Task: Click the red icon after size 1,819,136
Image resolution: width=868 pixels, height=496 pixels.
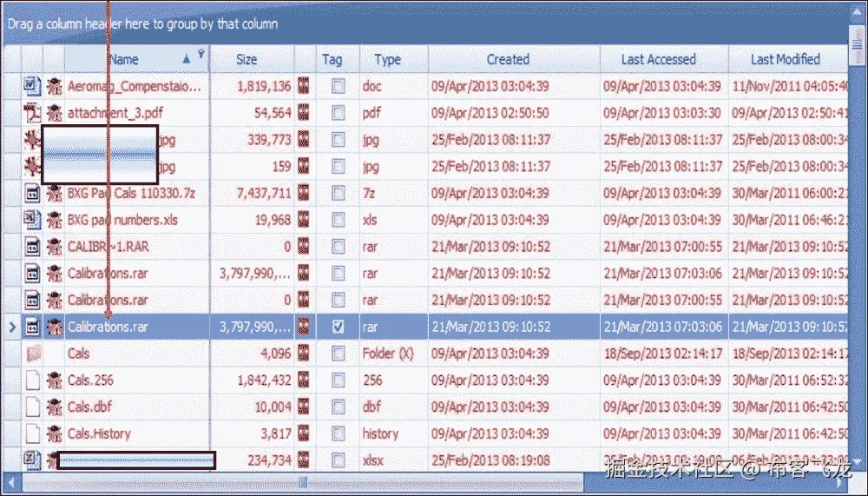Action: tap(303, 86)
